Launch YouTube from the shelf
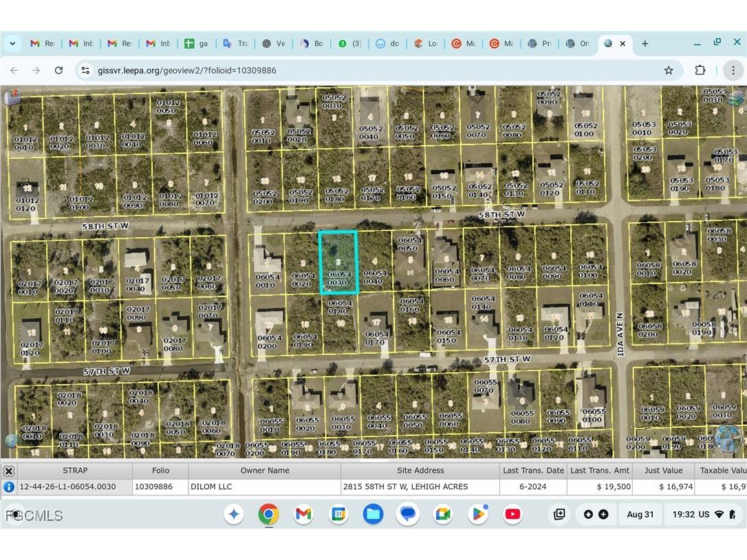This screenshot has width=747, height=560. click(512, 514)
